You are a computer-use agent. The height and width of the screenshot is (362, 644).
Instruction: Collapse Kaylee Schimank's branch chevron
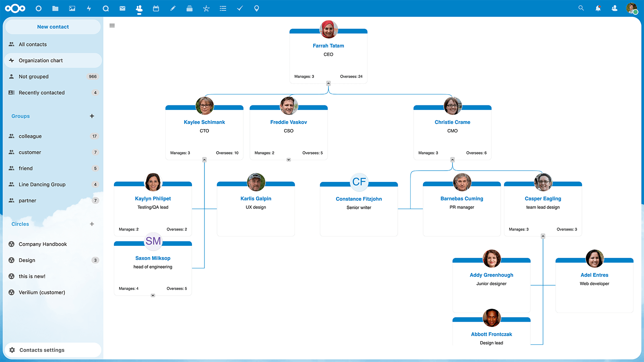[x=204, y=159]
